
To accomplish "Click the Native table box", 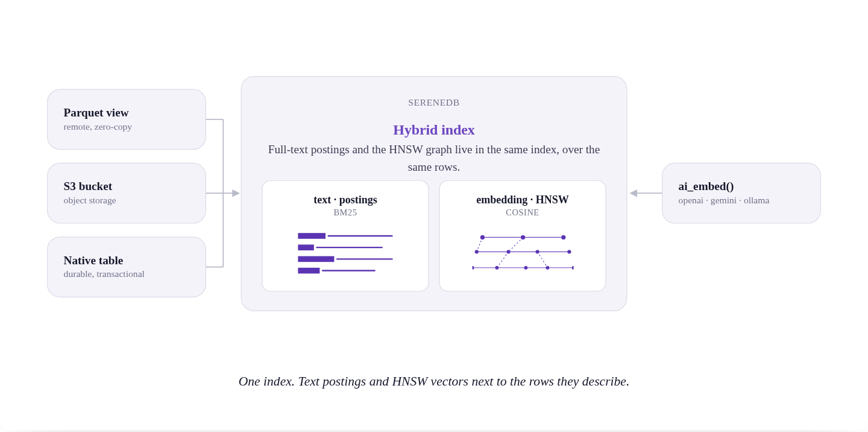I will pyautogui.click(x=127, y=267).
